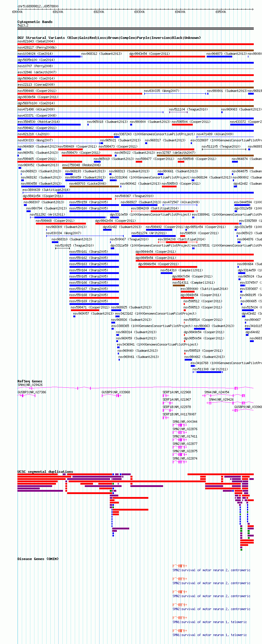Select the 69500k scale position label
262x644 pixels.
221,12
